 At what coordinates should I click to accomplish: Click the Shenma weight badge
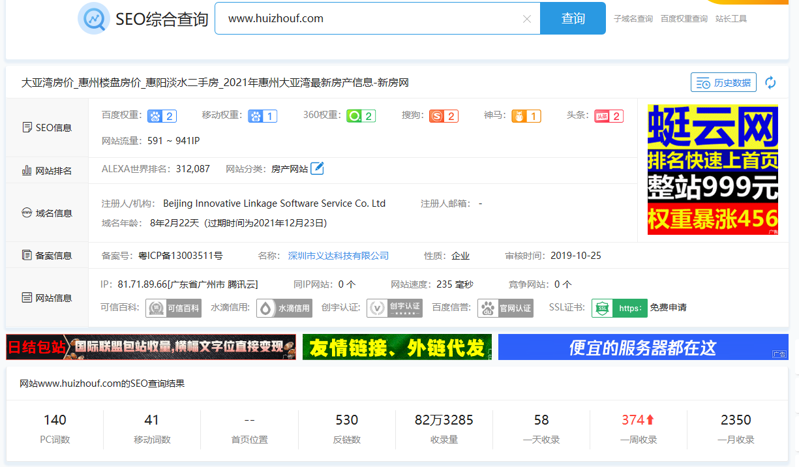[526, 116]
